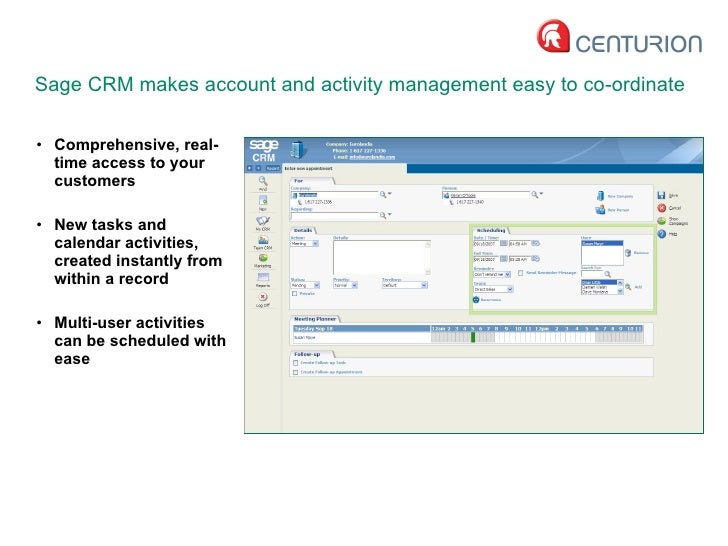728x546 pixels.
Task: Open Help via the question mark icon
Action: click(x=662, y=234)
